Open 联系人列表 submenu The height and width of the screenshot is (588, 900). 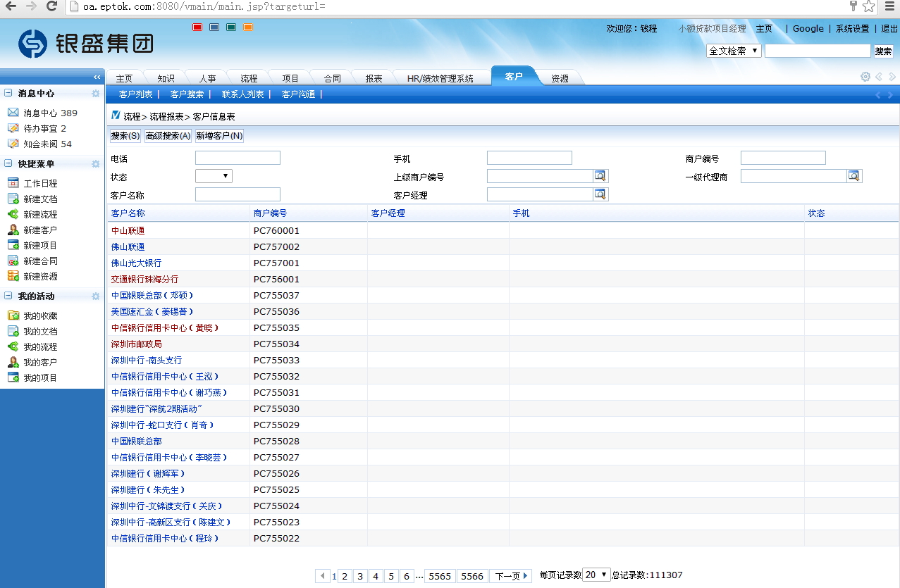tap(242, 94)
